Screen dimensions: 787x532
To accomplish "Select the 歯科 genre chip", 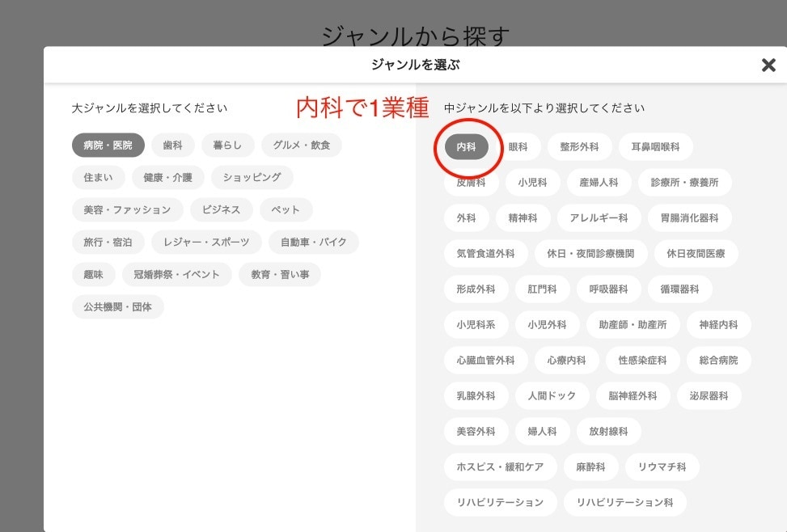I will (x=172, y=145).
